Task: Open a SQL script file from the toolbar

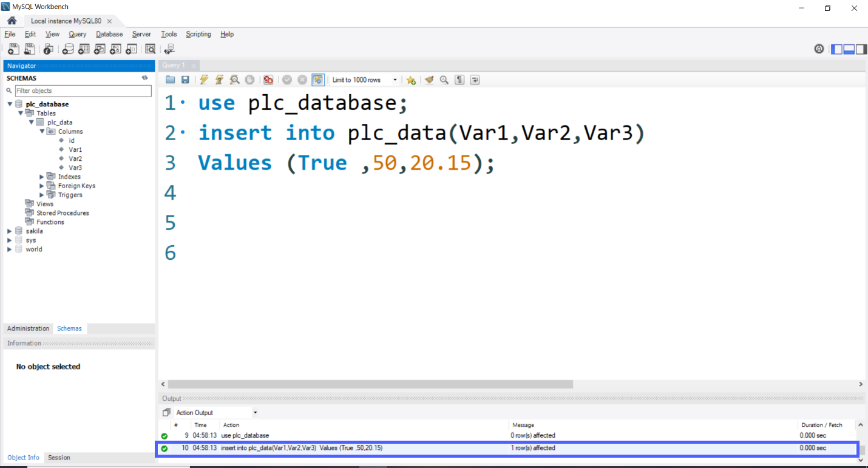Action: (x=29, y=49)
